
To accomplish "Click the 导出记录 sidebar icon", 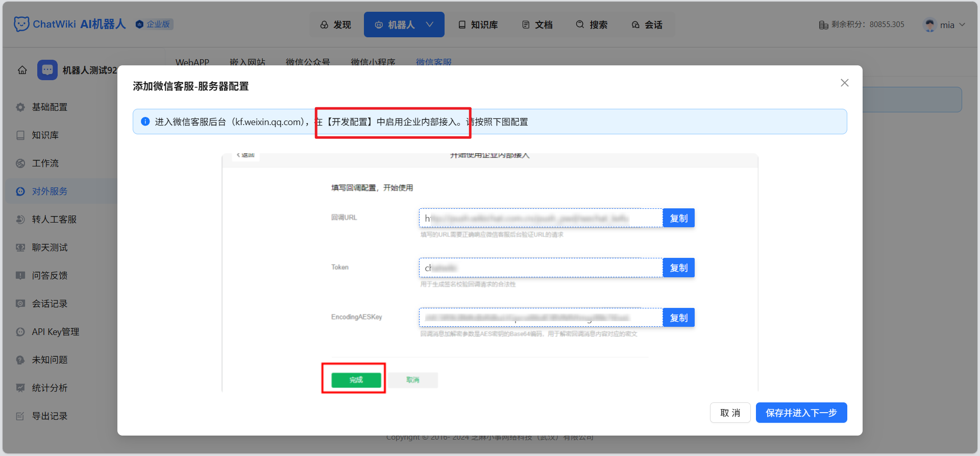I will pyautogui.click(x=20, y=416).
